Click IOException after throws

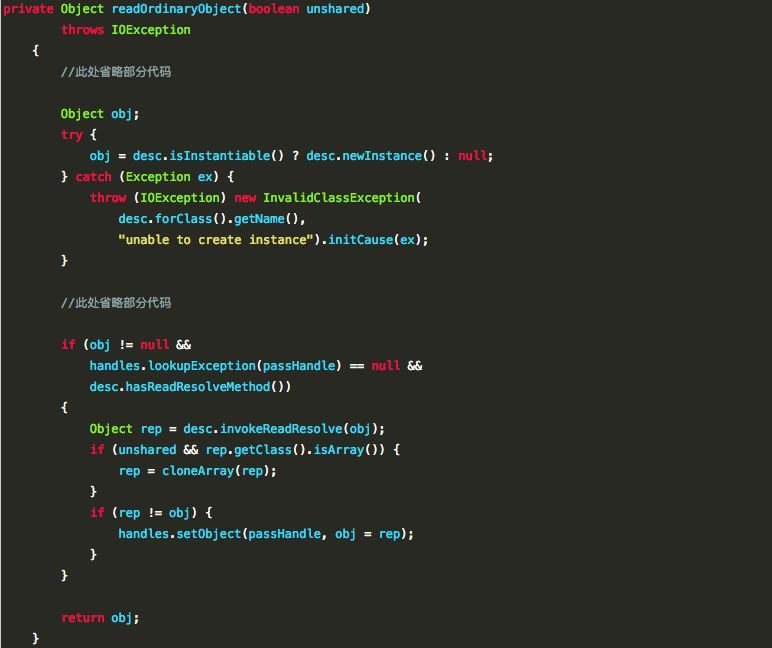[151, 30]
